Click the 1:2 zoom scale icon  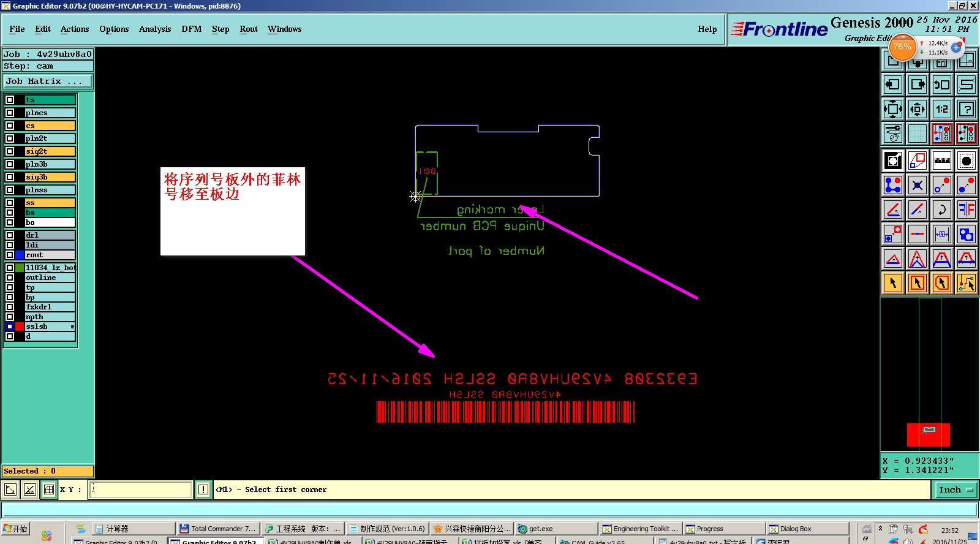942,109
